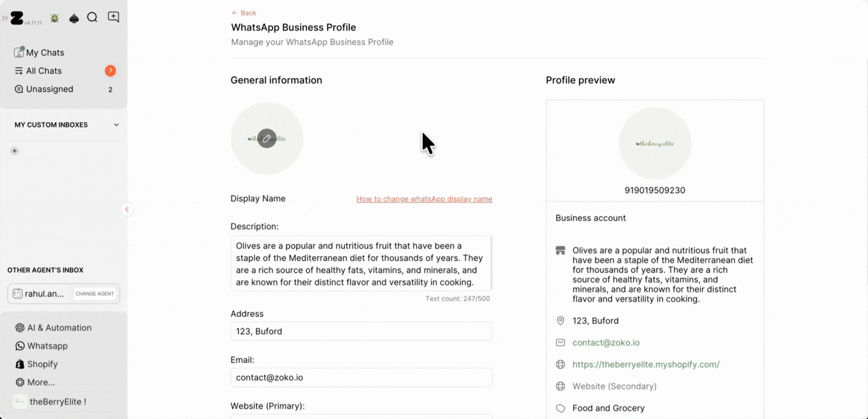Open the Unassigned chats list

point(49,89)
